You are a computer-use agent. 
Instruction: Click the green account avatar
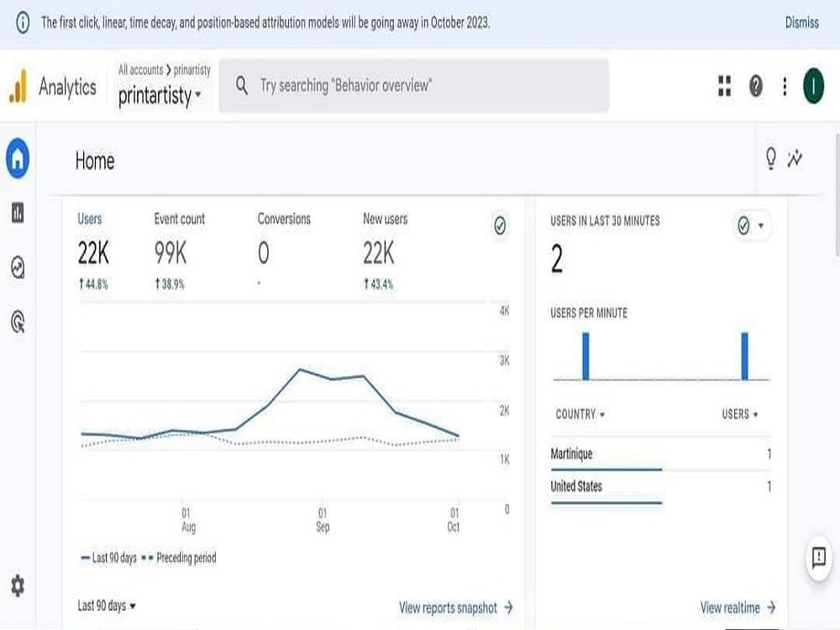tap(813, 86)
